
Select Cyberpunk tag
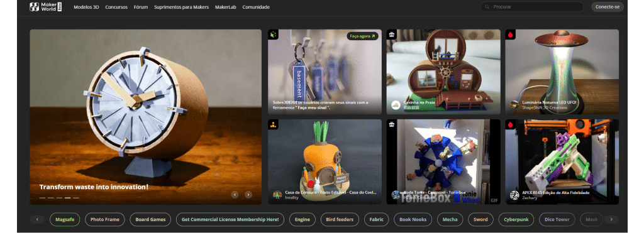tap(516, 219)
